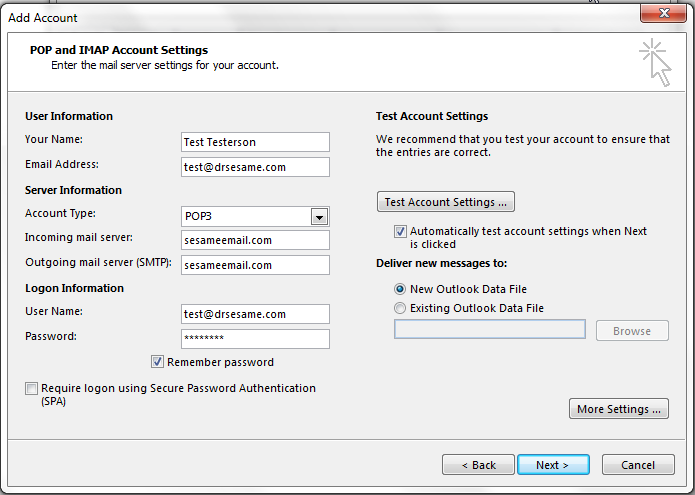Open More Settings dialog
Image resolution: width=695 pixels, height=495 pixels.
pos(619,409)
